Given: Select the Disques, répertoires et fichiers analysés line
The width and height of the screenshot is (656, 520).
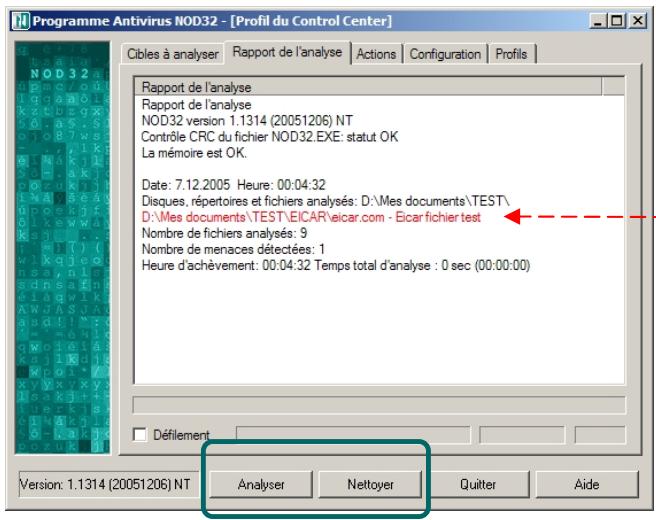Looking at the screenshot, I should 325,201.
